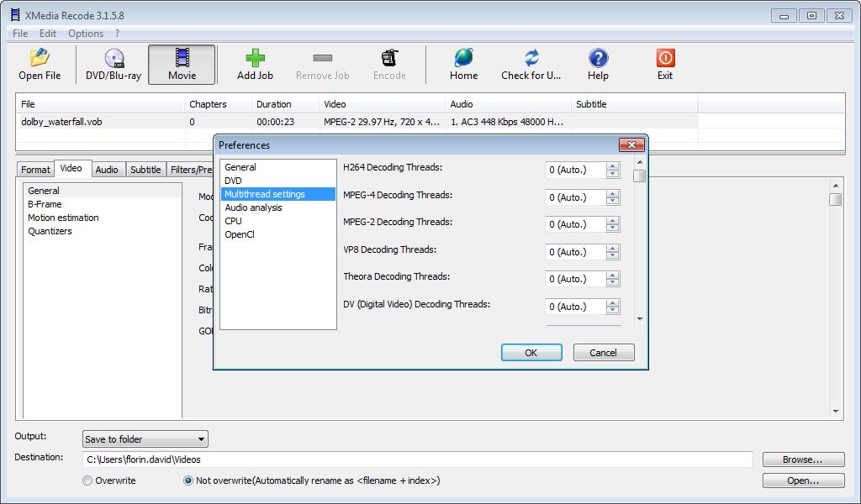Click the File column header
Image resolution: width=861 pixels, height=504 pixels.
coord(100,104)
